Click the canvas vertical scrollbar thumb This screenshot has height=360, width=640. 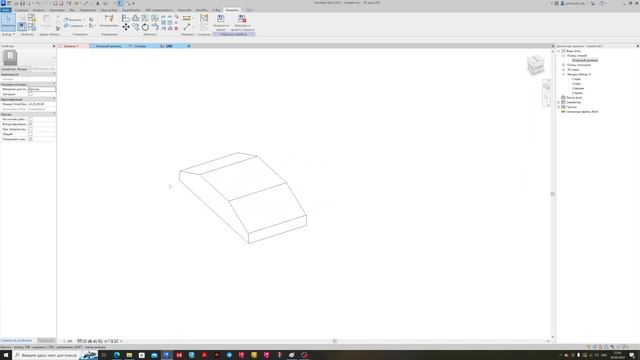553,194
